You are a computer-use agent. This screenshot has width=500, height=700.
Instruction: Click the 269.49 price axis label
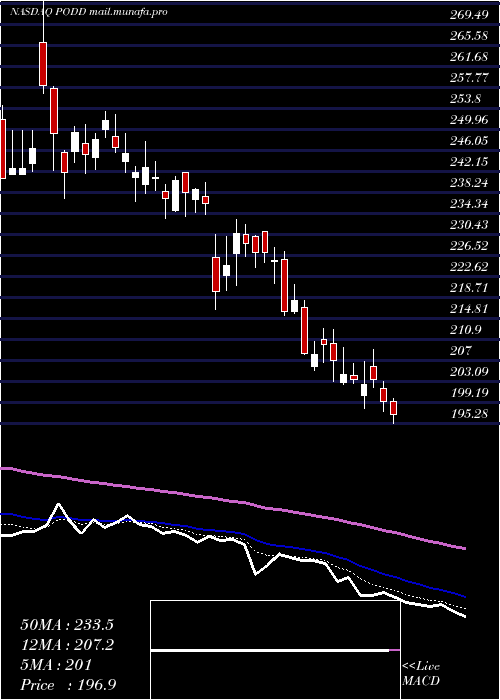[x=469, y=15]
